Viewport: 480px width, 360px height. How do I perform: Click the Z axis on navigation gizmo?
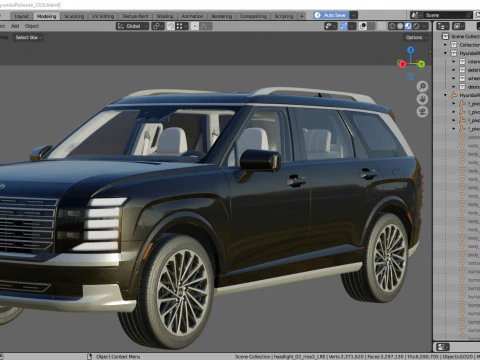(x=411, y=50)
